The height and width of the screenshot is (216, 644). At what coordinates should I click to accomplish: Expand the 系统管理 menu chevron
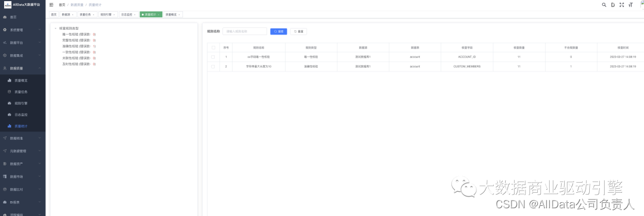click(x=40, y=30)
